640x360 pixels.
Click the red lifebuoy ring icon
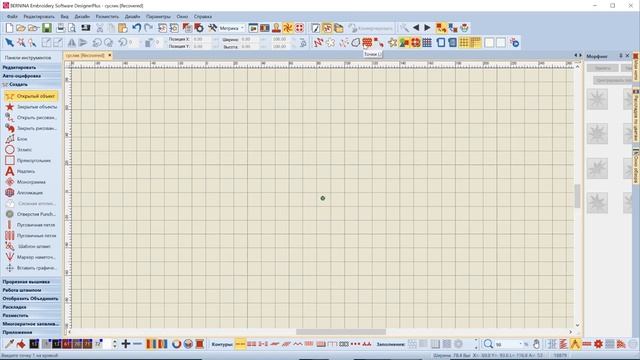pos(415,42)
